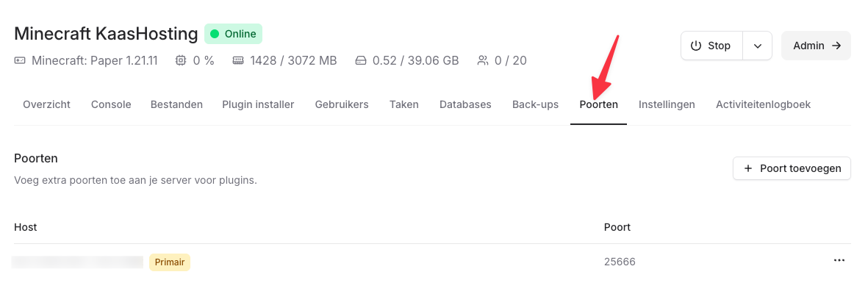Switch to the Overzicht tab
The width and height of the screenshot is (868, 305).
click(x=46, y=104)
